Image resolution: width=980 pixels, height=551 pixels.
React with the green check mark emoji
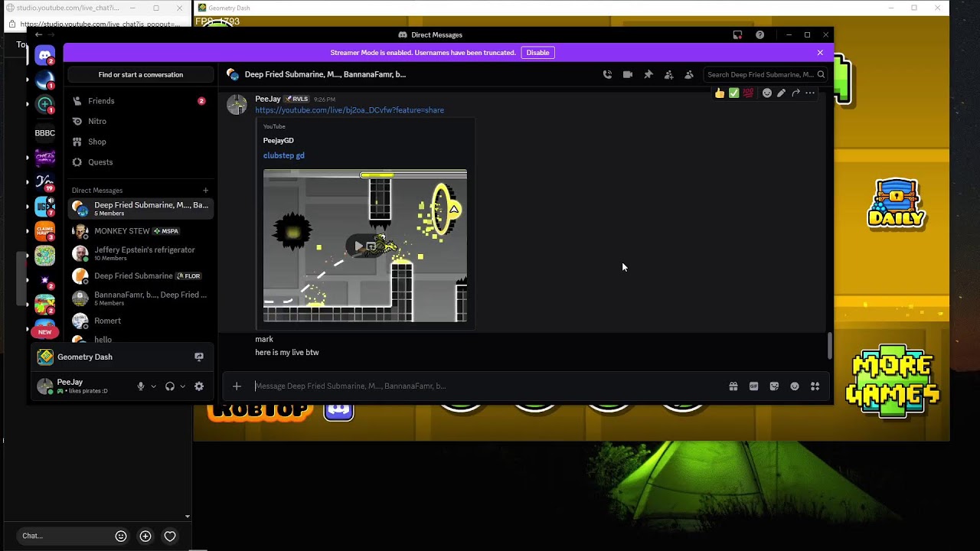[733, 93]
